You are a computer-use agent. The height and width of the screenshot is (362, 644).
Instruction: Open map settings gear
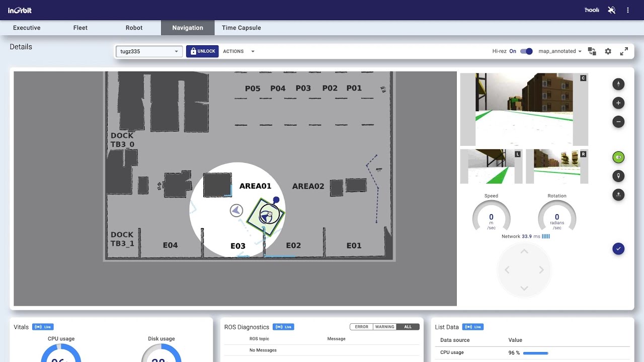tap(608, 51)
